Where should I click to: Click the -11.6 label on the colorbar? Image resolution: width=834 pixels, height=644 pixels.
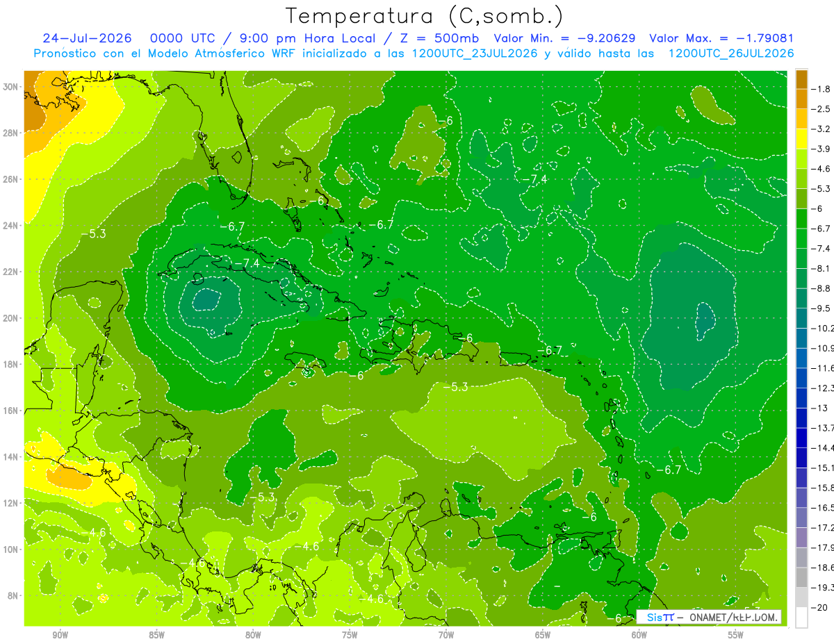click(822, 368)
